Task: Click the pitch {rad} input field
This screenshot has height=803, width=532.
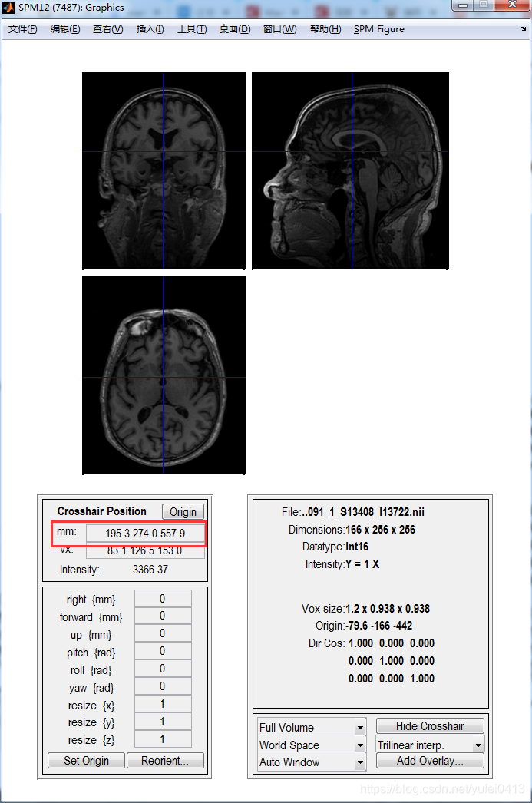Action: tap(163, 651)
